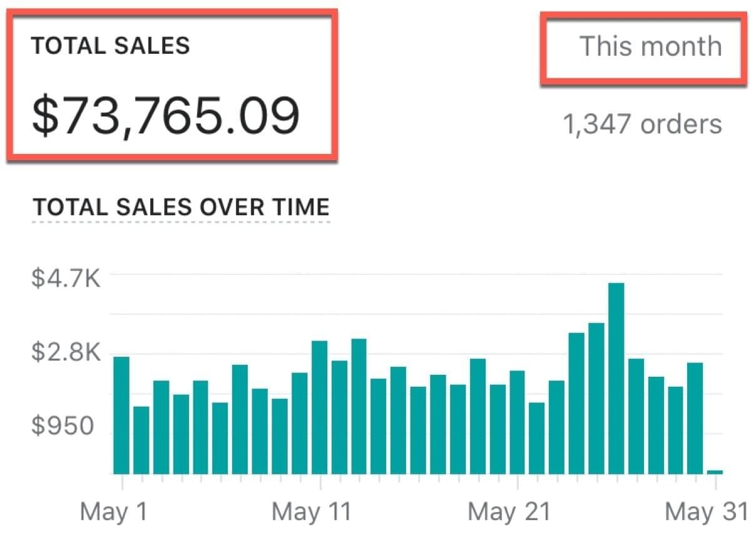Click the bar just right of the tallest bar

[x=636, y=416]
